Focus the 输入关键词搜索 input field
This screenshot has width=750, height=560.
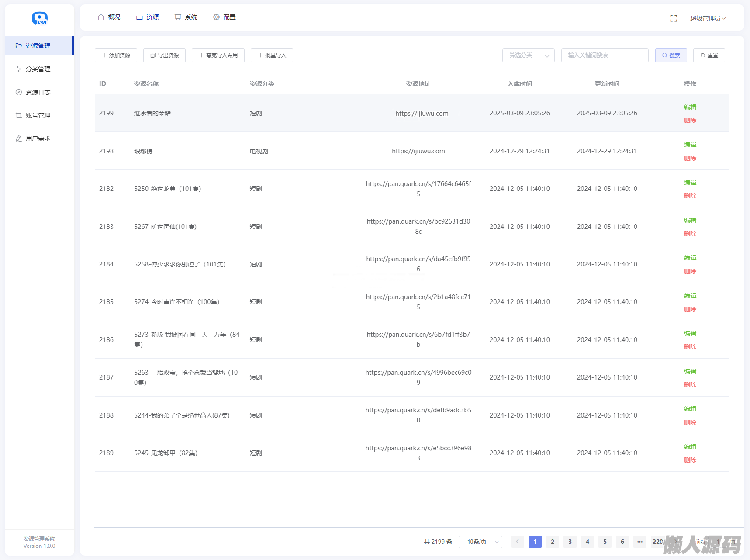605,55
